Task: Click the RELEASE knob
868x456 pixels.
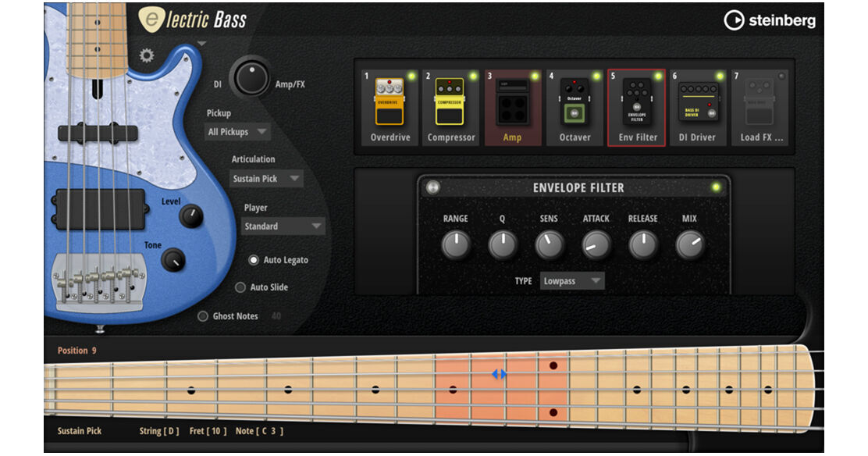Action: [x=642, y=245]
